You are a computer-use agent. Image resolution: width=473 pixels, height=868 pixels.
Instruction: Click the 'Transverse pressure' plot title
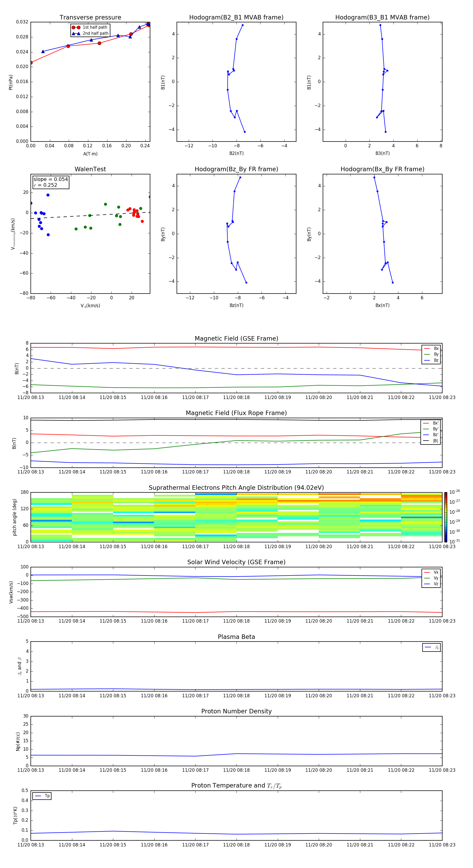pos(90,18)
